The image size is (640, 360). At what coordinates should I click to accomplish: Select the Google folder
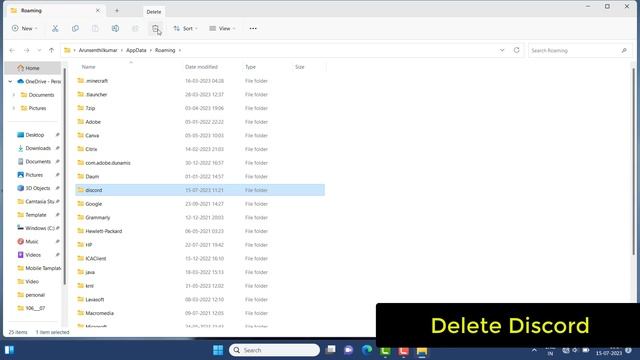(x=93, y=204)
